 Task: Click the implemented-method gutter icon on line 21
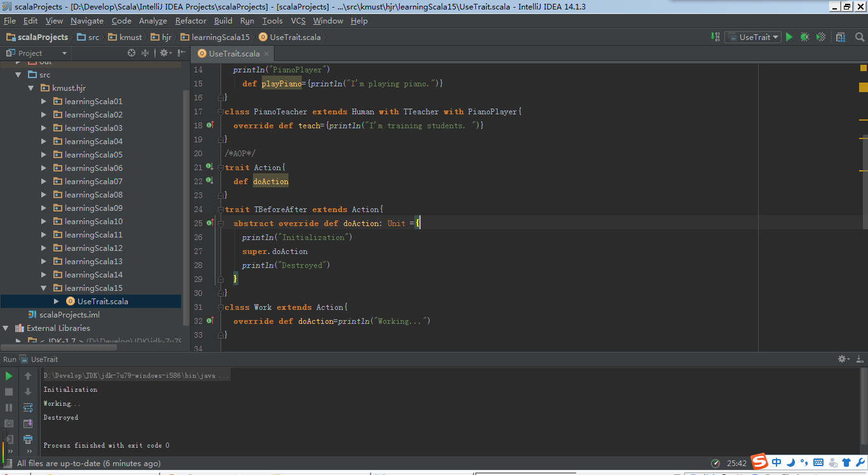[210, 167]
